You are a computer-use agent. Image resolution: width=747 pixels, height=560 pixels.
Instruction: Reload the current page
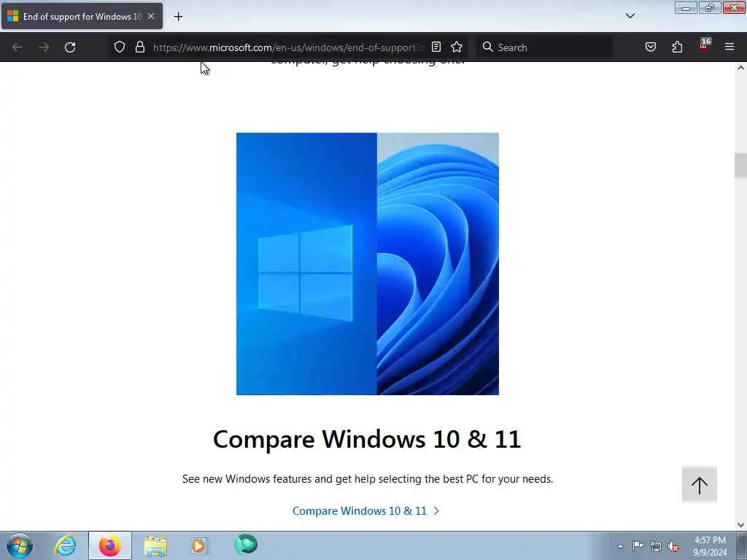70,47
